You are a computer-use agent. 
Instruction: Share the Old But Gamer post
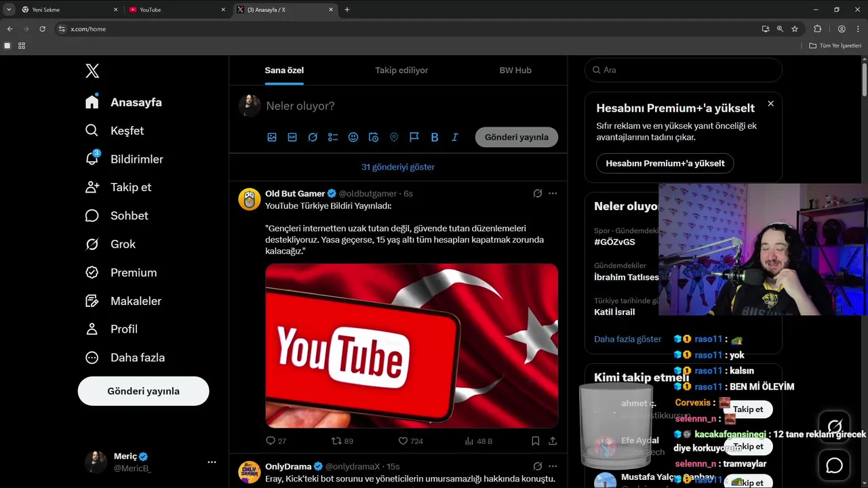(553, 441)
